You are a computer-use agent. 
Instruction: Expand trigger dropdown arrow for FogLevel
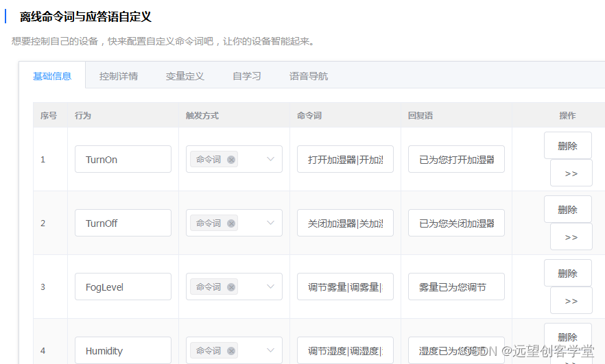pyautogui.click(x=270, y=287)
